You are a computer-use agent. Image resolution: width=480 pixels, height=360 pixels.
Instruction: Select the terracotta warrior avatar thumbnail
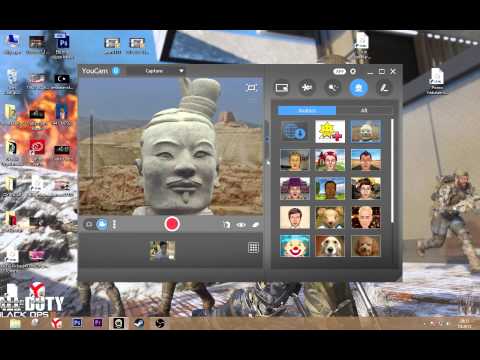click(x=366, y=131)
